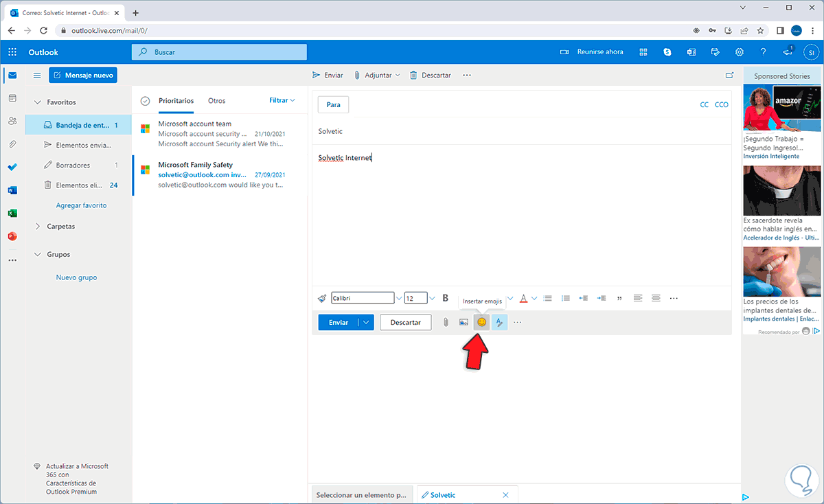Launch Word from left rail
This screenshot has height=504, width=824.
[12, 190]
